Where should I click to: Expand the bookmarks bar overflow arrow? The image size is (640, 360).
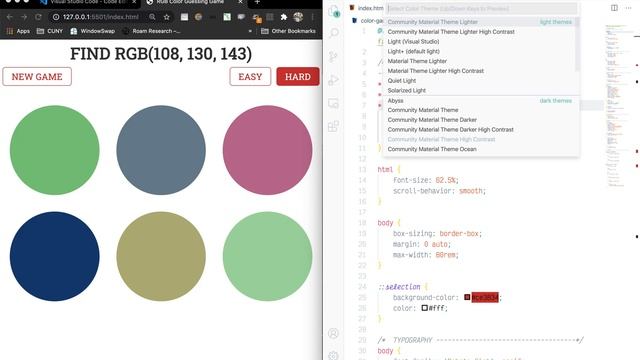coord(250,31)
